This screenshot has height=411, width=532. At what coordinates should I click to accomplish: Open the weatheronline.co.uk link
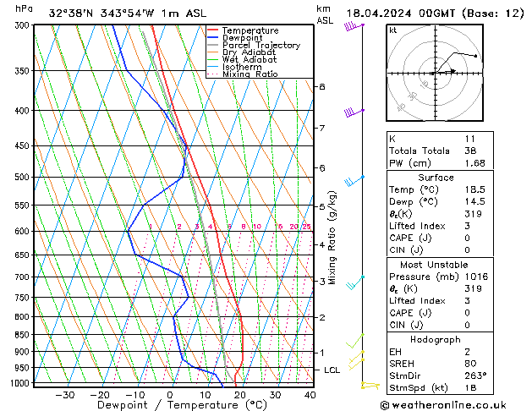[453, 404]
